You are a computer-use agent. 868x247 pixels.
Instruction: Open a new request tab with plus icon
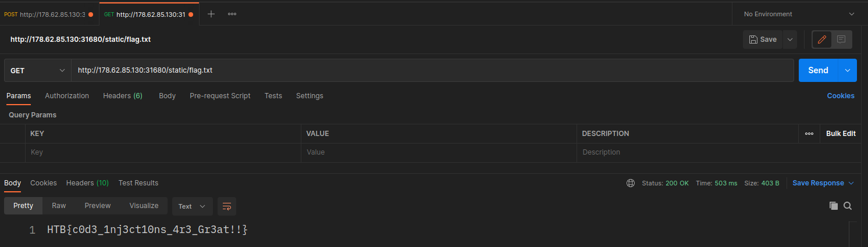point(211,14)
